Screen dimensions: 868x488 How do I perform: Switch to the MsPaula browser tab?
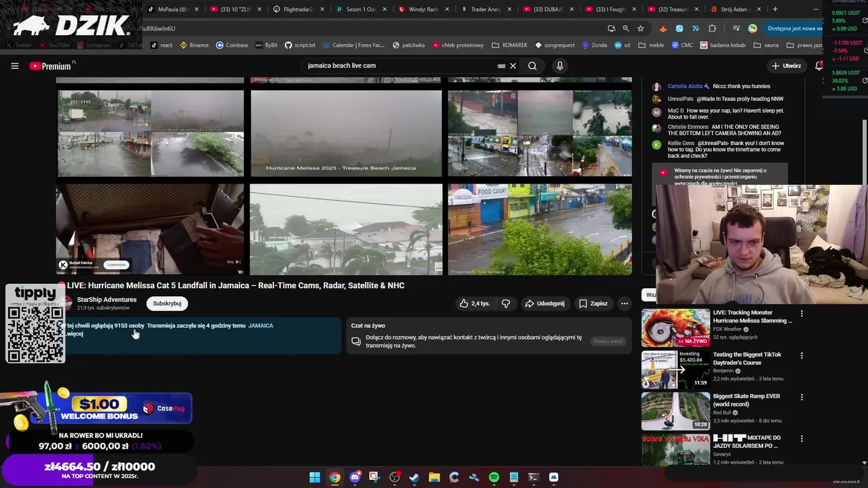click(174, 9)
